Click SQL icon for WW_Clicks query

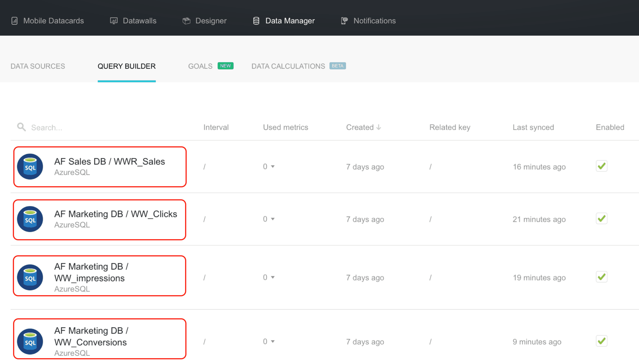click(30, 219)
